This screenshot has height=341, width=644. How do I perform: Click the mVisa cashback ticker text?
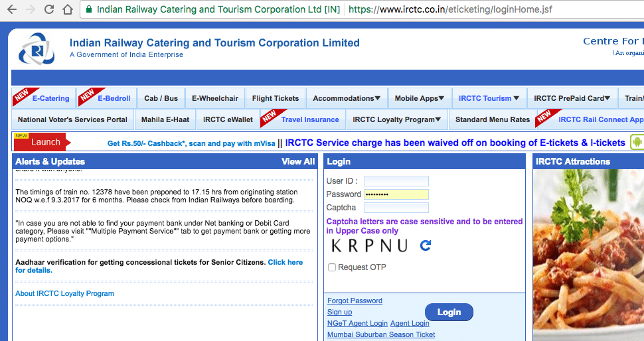click(x=191, y=143)
